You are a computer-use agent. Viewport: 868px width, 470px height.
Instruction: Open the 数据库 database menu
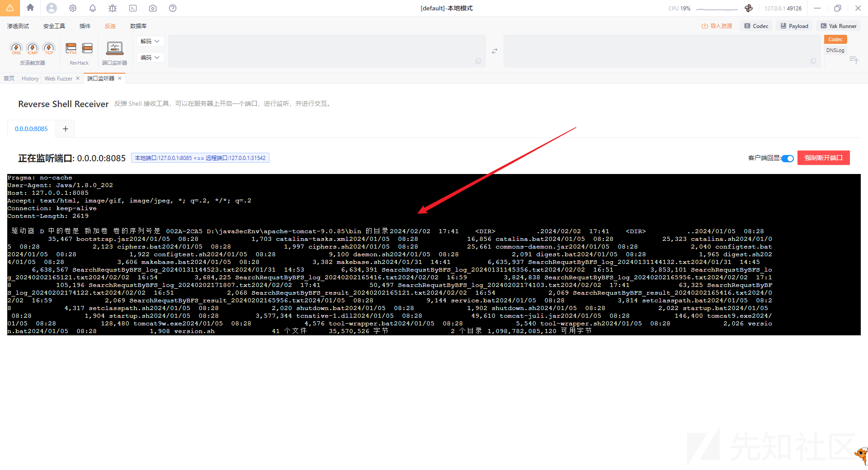pos(138,26)
